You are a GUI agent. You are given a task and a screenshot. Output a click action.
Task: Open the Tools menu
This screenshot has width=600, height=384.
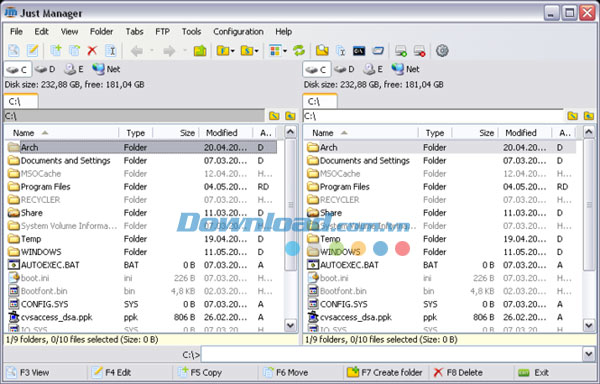pyautogui.click(x=191, y=32)
